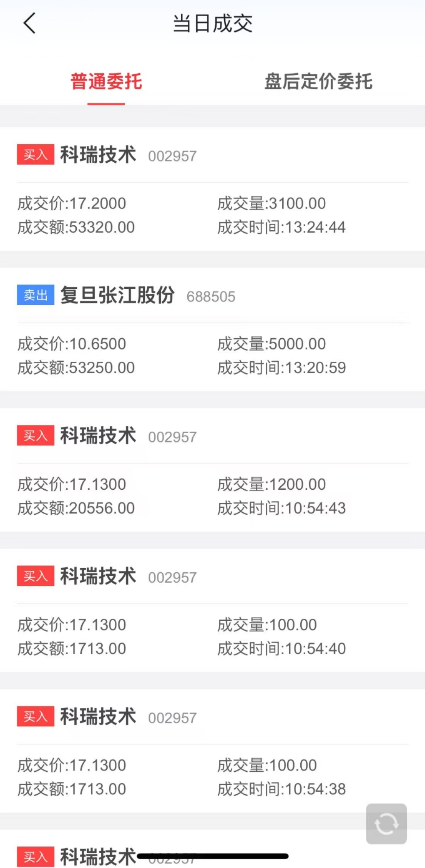Tap the 买入 tag at 10:54:43
Viewport: 425px width, 868px height.
coord(36,435)
